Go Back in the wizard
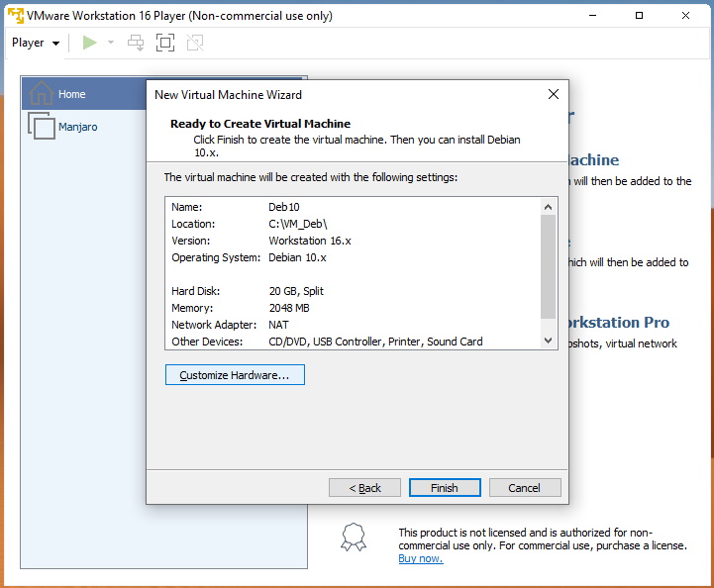 click(x=364, y=488)
